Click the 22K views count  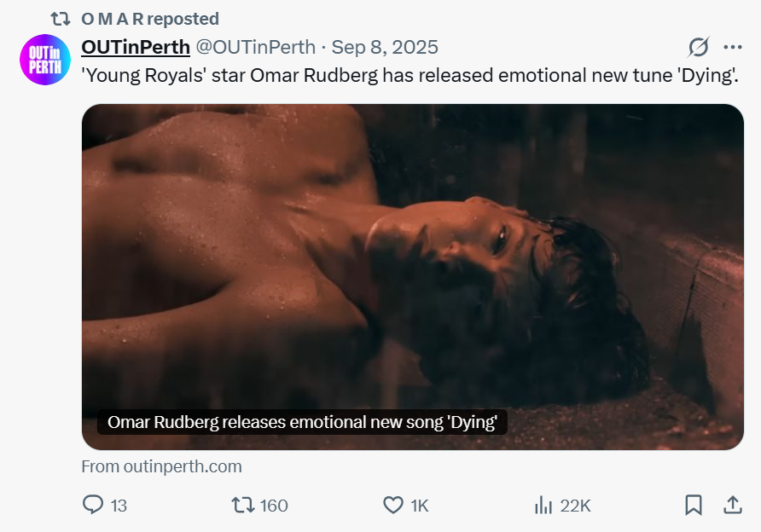pyautogui.click(x=575, y=506)
